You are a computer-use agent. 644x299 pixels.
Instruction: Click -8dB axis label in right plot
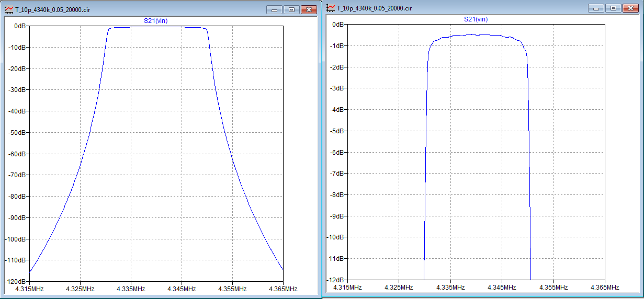tap(337, 194)
